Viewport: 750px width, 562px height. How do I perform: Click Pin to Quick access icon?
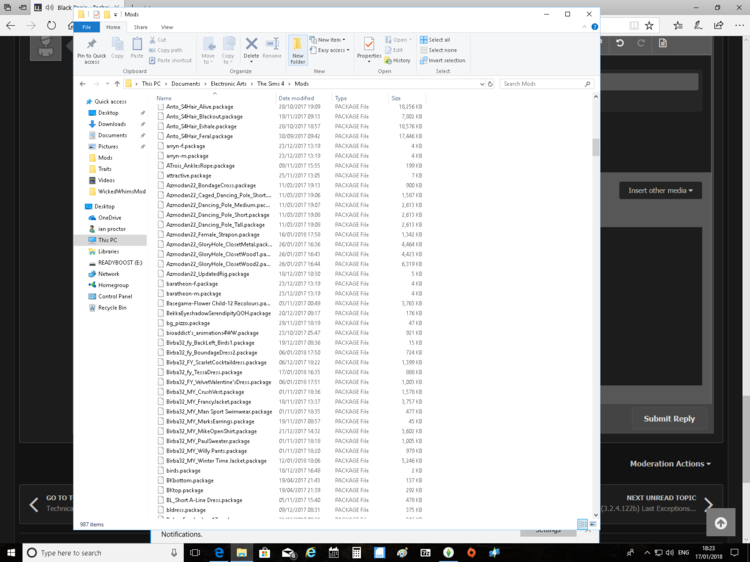91,51
